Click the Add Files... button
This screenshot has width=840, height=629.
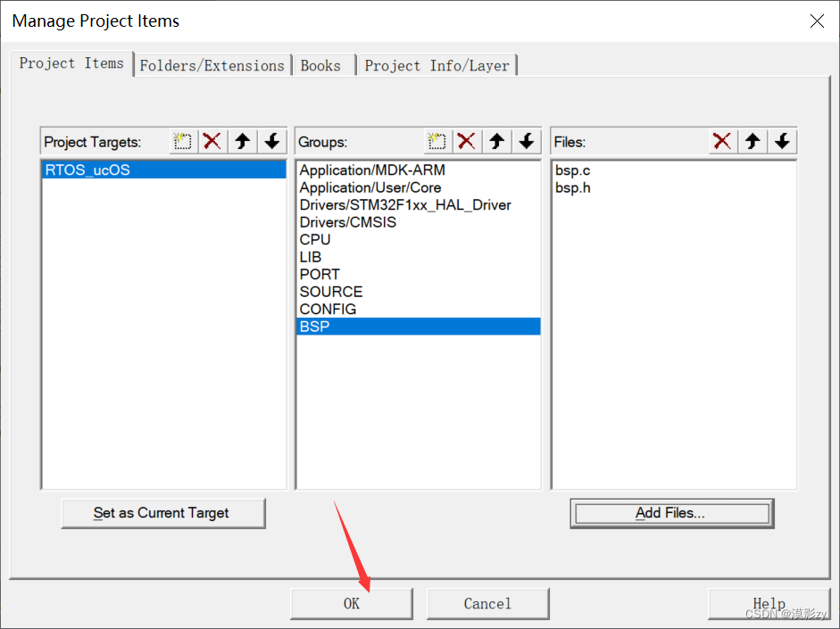click(672, 513)
